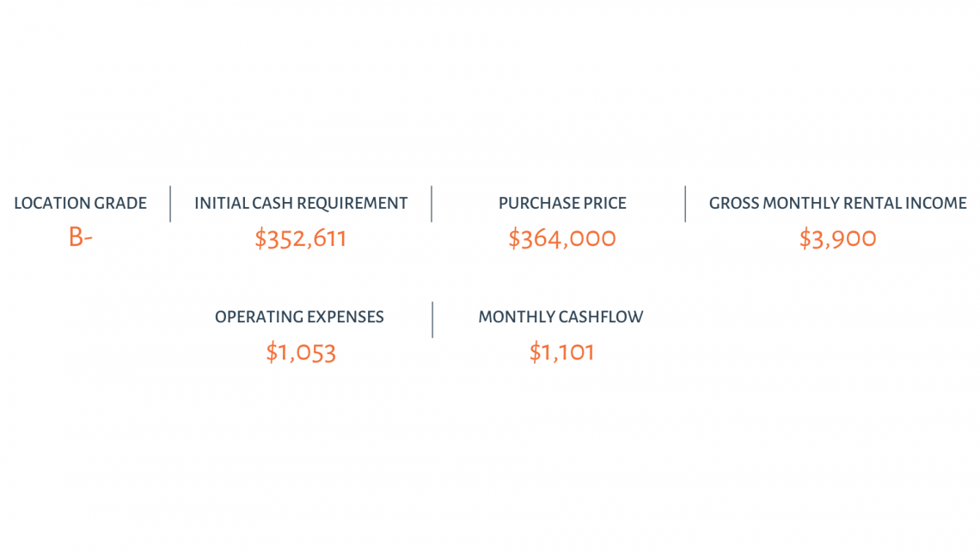Screen dimensions: 980x551
Task: Select the $352,611 cash requirement amount
Action: click(301, 239)
